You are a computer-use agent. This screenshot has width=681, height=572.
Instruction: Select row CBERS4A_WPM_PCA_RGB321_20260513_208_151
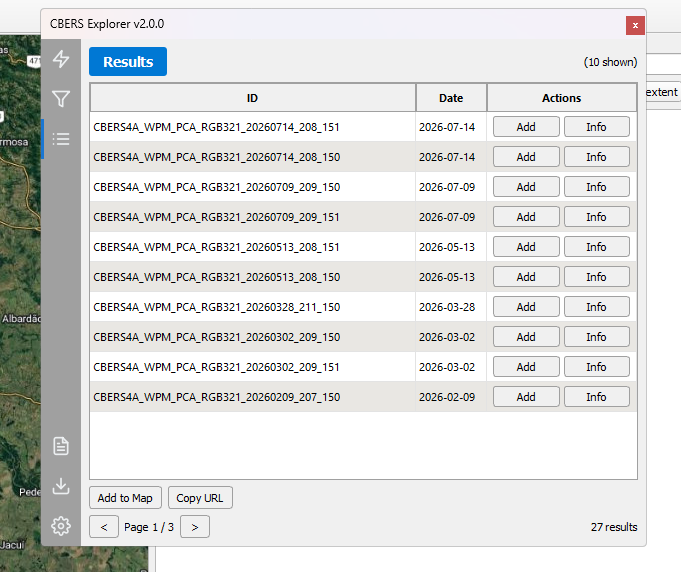(x=363, y=247)
